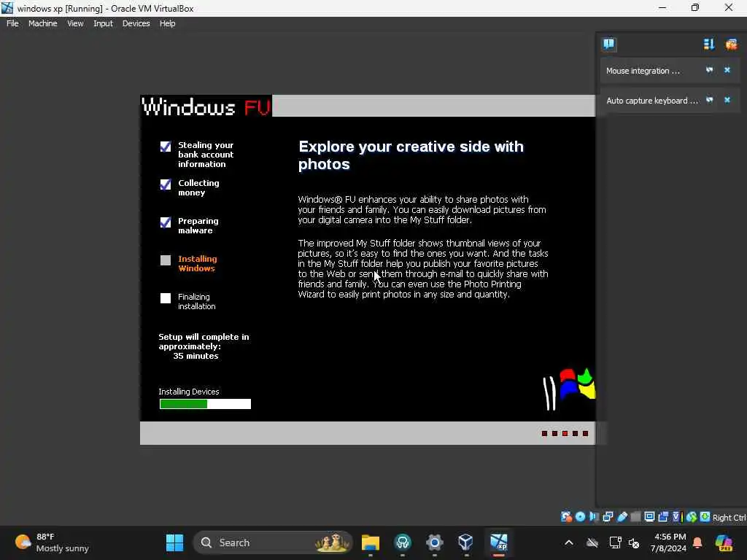The image size is (747, 560).
Task: Open the clock showing 4:56 PM
Action: (669, 542)
